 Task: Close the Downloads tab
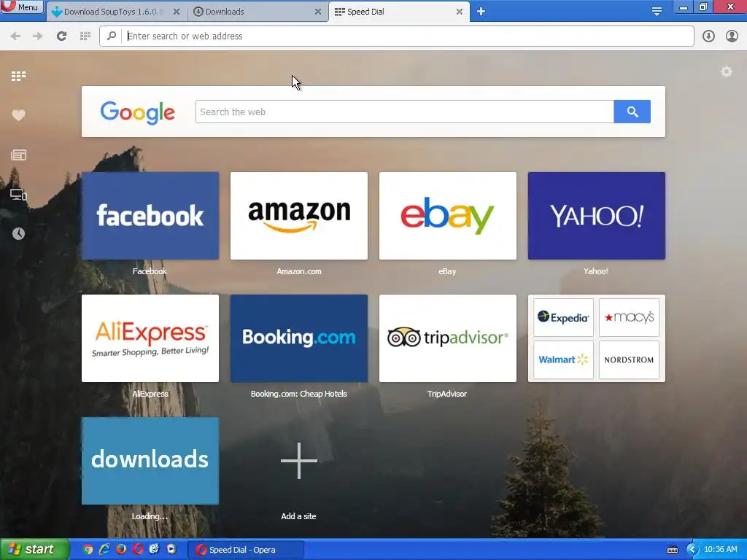318,12
